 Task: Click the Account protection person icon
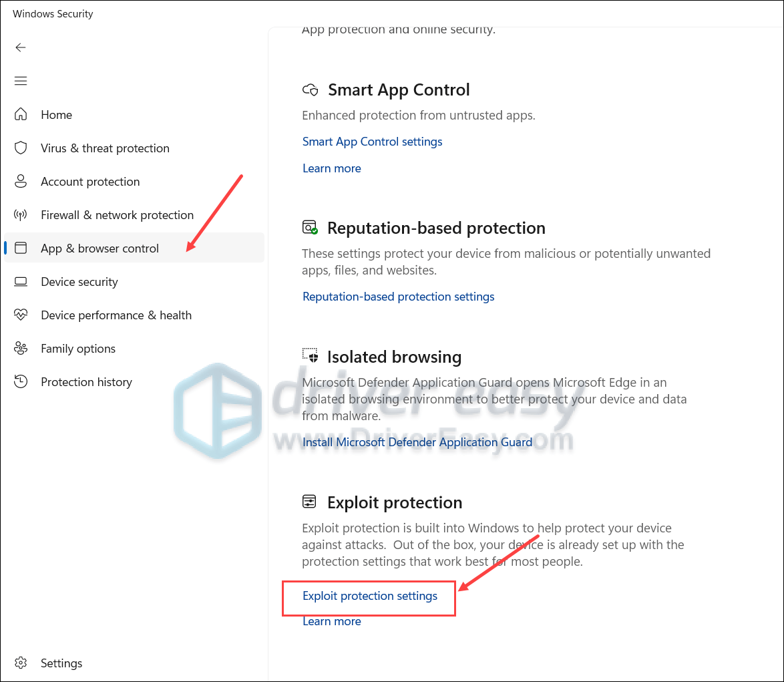point(21,182)
